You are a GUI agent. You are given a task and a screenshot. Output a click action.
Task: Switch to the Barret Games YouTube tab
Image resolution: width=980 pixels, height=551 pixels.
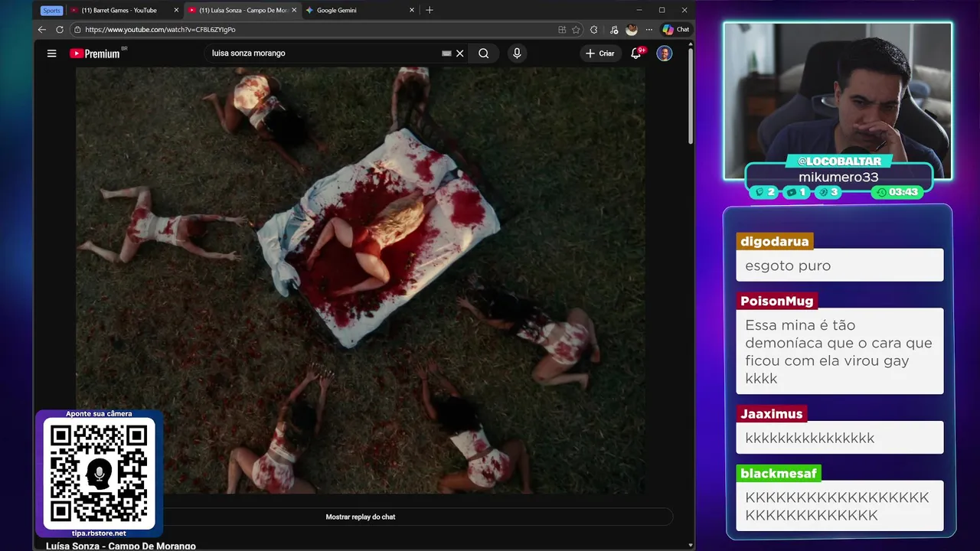point(122,10)
